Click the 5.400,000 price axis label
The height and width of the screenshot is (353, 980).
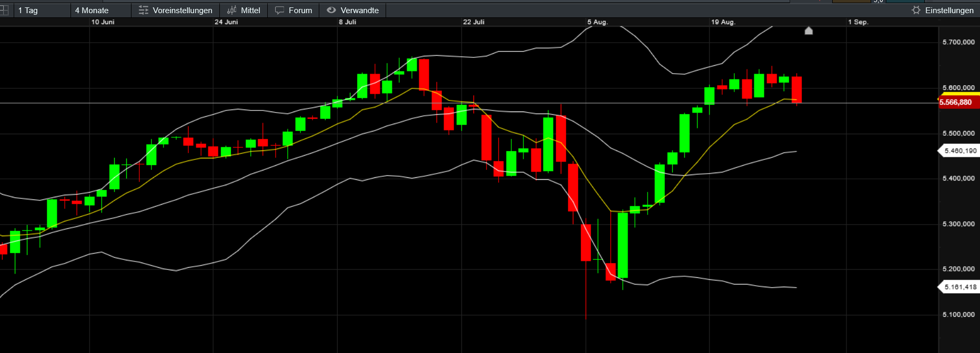(x=958, y=178)
